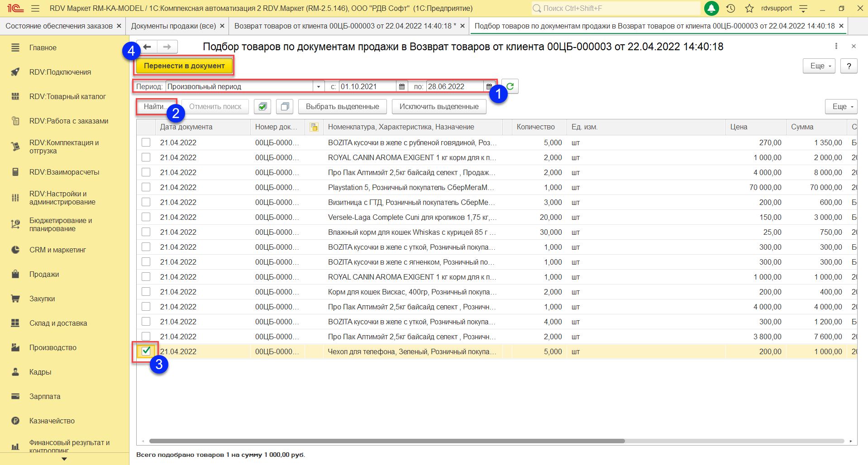The width and height of the screenshot is (868, 465).
Task: Switch to Документы продажи (все) tab
Action: 173,26
